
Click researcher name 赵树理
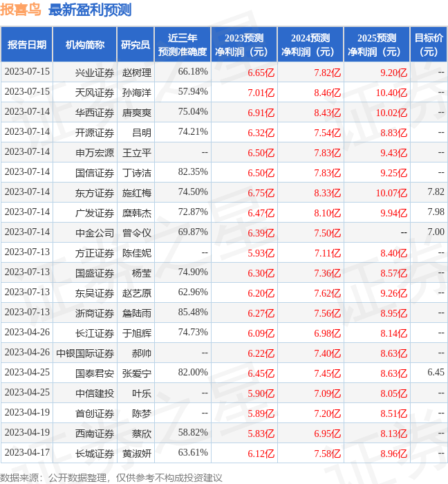point(137,73)
